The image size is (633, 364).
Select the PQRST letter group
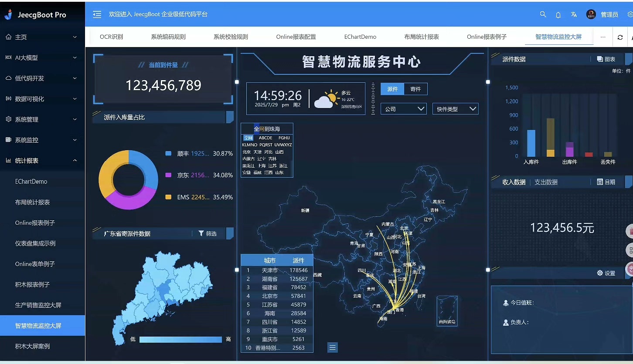(266, 145)
